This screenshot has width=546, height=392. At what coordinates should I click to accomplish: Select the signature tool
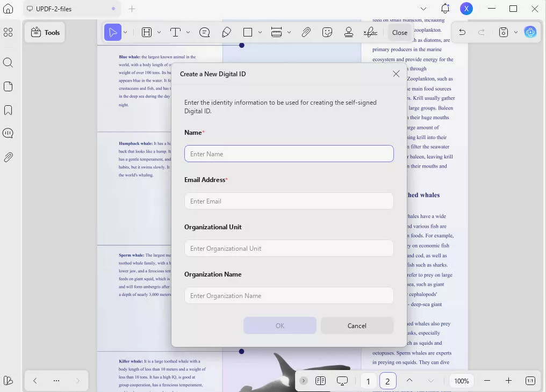tap(370, 32)
